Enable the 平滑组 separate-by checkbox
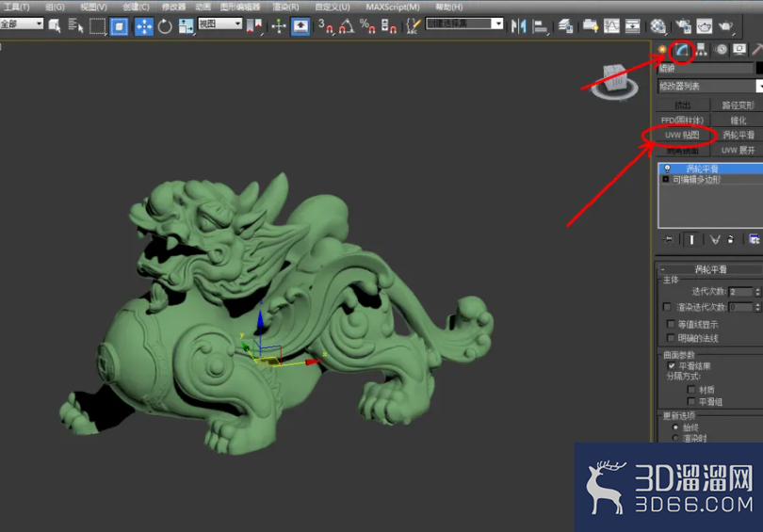763x532 pixels. coord(691,401)
